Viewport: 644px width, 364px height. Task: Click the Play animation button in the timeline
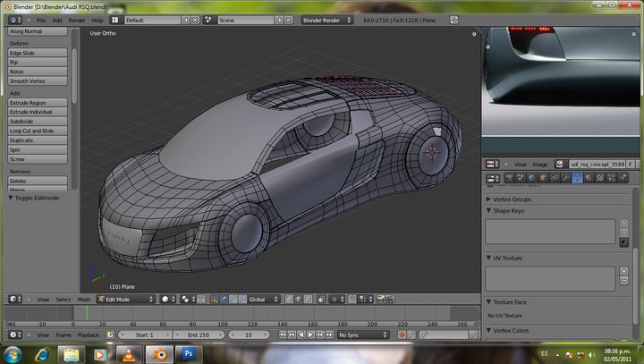coord(310,334)
